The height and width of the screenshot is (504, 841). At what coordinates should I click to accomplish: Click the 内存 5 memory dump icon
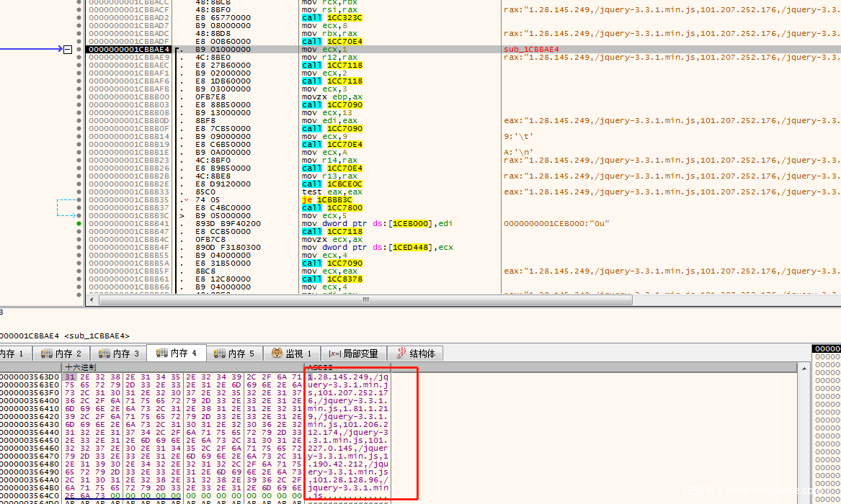220,354
